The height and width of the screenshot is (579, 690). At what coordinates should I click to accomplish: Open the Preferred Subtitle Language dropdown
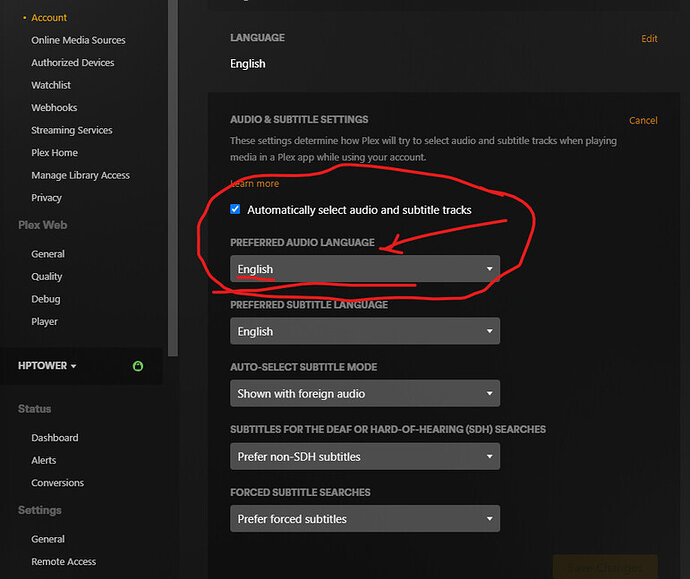365,331
